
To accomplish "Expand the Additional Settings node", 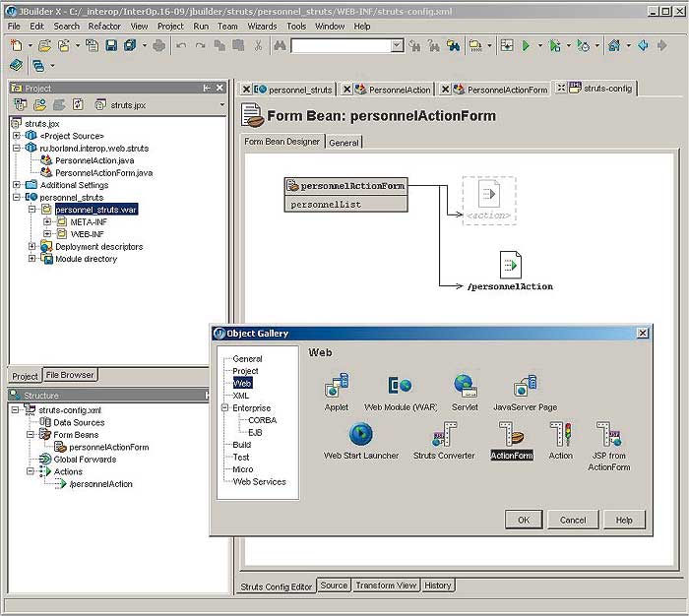I will coord(17,185).
